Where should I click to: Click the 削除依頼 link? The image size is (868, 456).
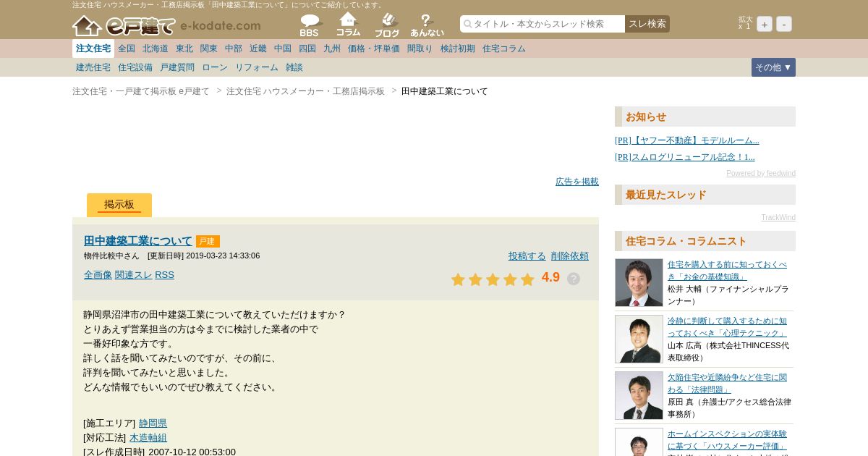pyautogui.click(x=570, y=256)
